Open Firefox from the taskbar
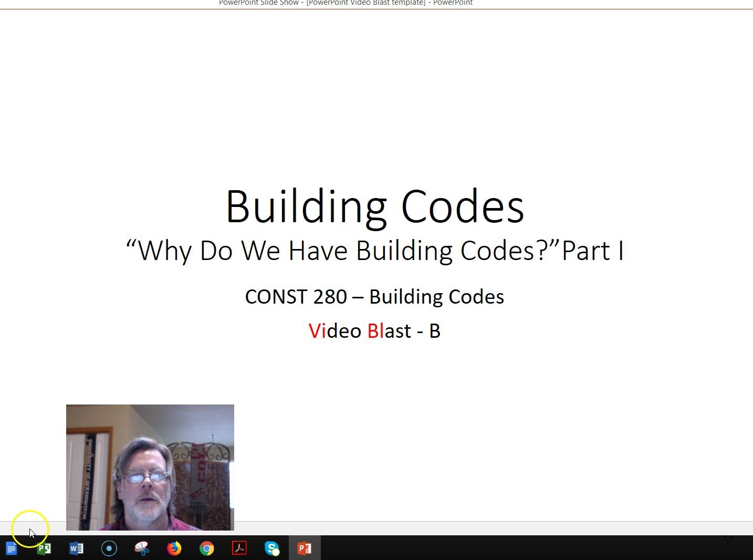The width and height of the screenshot is (753, 560). coord(174,548)
